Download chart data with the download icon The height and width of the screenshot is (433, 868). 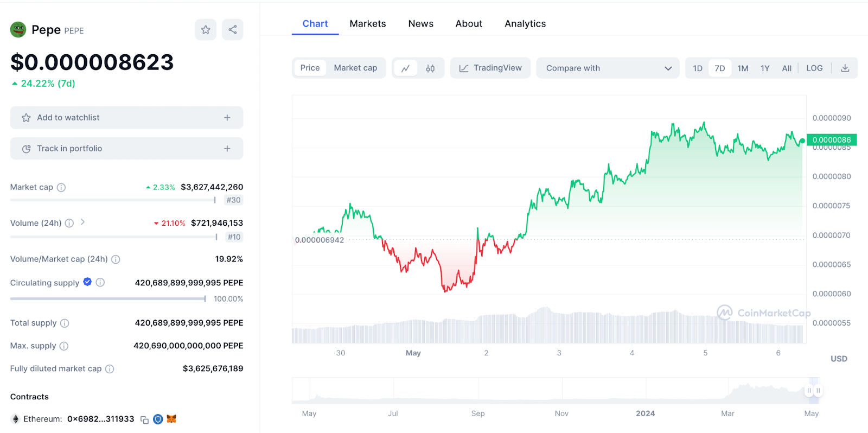845,68
